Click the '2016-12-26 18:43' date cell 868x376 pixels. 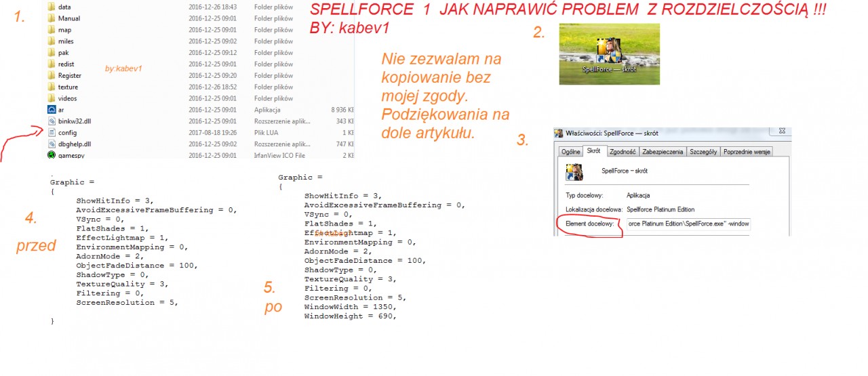click(x=212, y=7)
